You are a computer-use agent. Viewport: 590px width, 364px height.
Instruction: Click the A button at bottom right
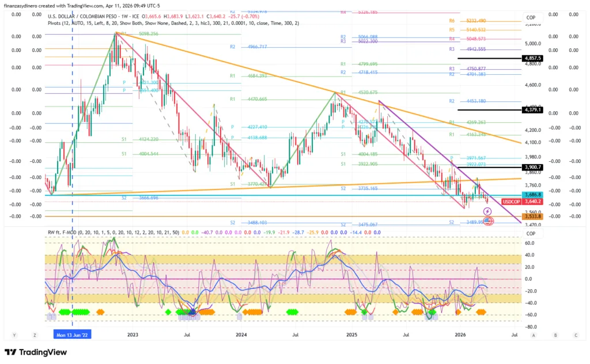coord(534,335)
